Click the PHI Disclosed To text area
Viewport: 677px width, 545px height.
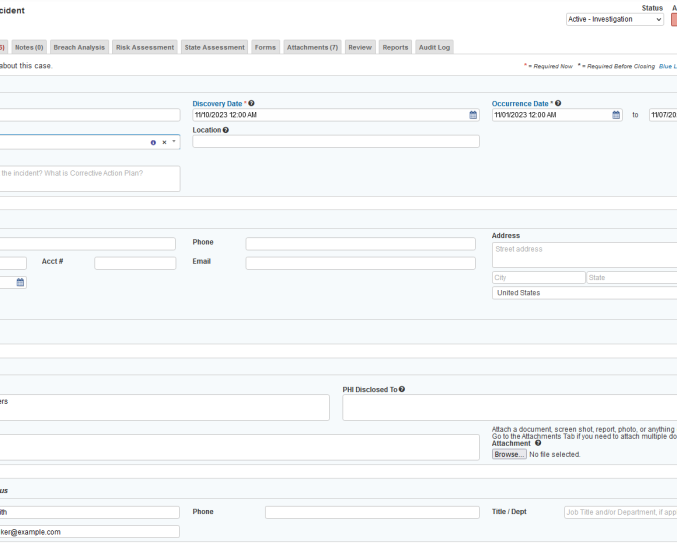click(509, 407)
